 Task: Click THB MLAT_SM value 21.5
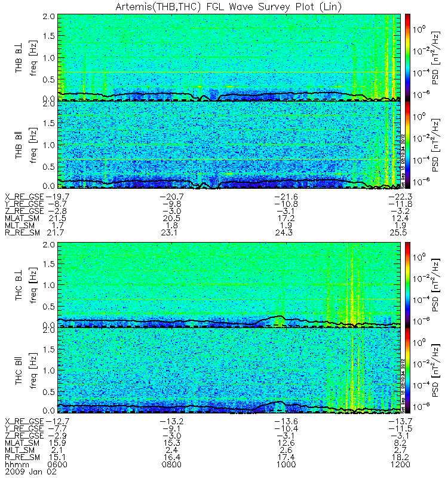click(x=57, y=218)
